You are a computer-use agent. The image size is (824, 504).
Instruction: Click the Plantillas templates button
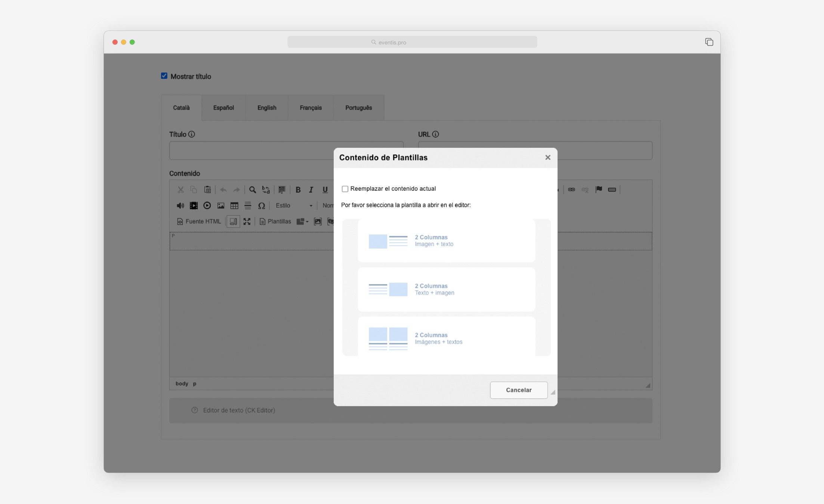coord(275,221)
